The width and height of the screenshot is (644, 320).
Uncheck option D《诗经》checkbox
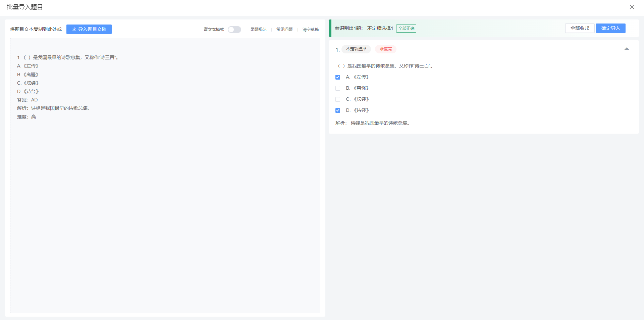[x=338, y=110]
